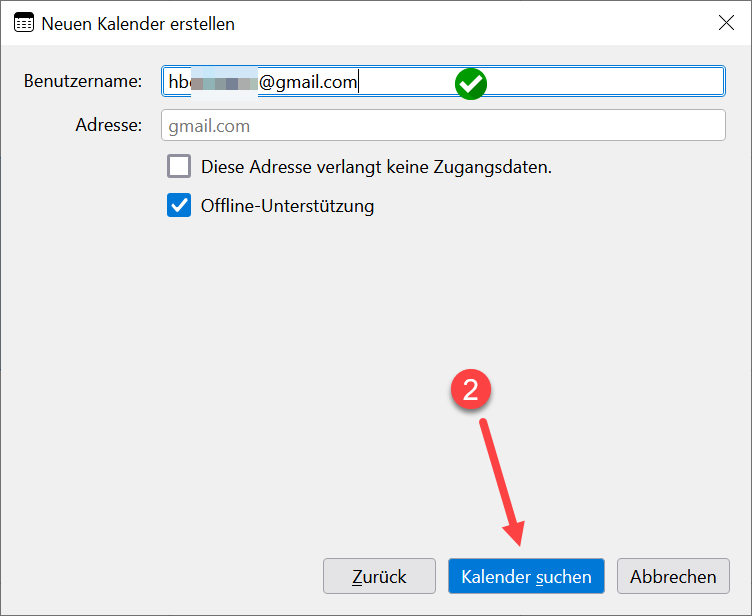The height and width of the screenshot is (616, 752).
Task: Cancel via the Abbrechen button
Action: tap(673, 577)
